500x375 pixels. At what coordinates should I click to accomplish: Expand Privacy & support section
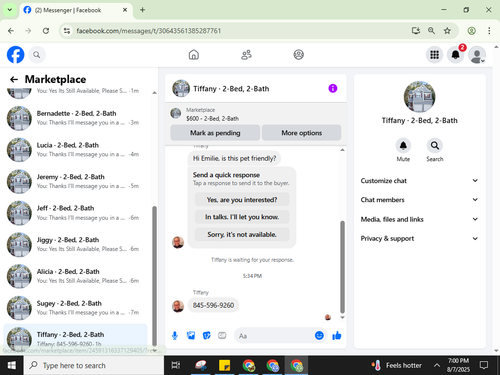(419, 238)
